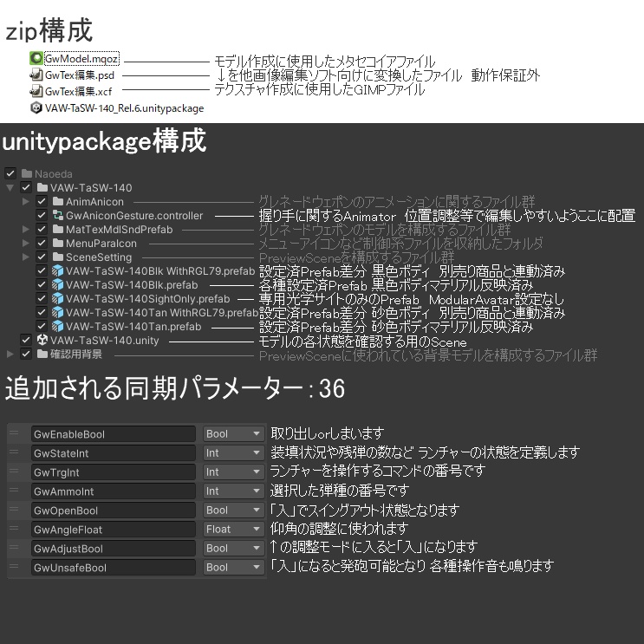Uncheck VAW-TaSW-140.unity scene checkbox
644x644 pixels.
pyautogui.click(x=26, y=340)
